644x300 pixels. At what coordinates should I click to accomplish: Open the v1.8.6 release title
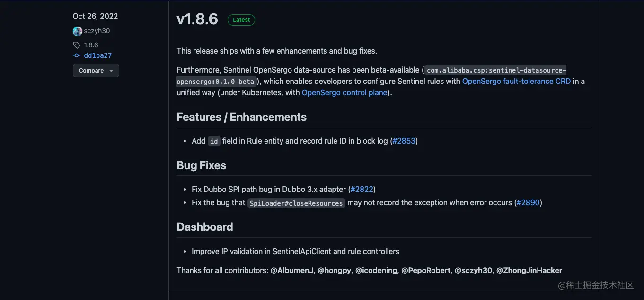pos(197,19)
